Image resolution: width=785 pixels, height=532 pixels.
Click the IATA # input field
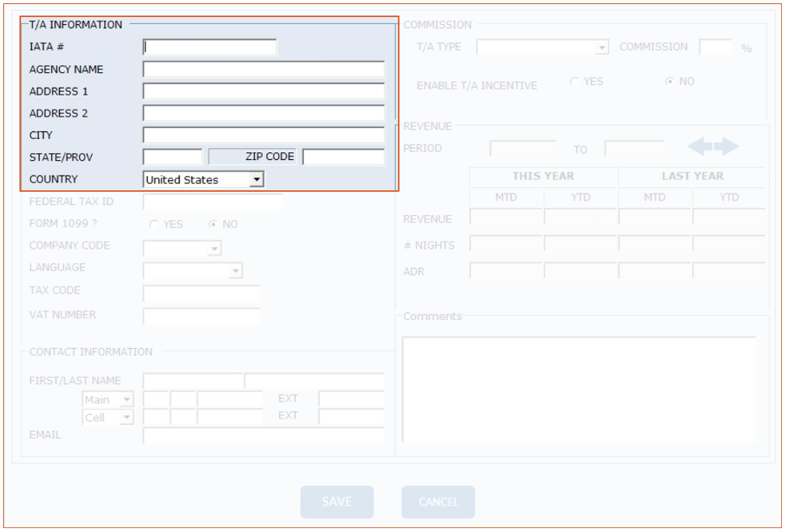[x=210, y=47]
